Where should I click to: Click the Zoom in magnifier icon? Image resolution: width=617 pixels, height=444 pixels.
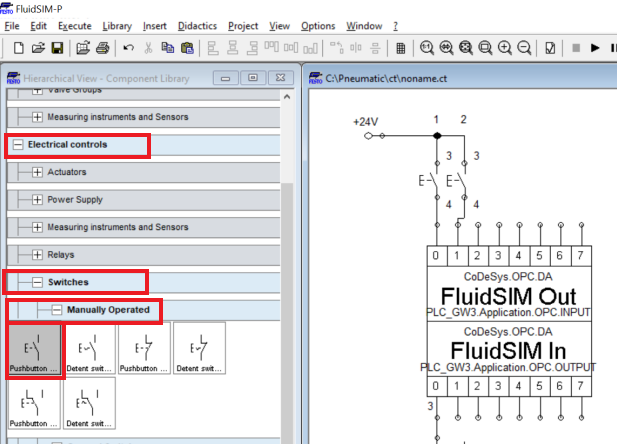504,48
